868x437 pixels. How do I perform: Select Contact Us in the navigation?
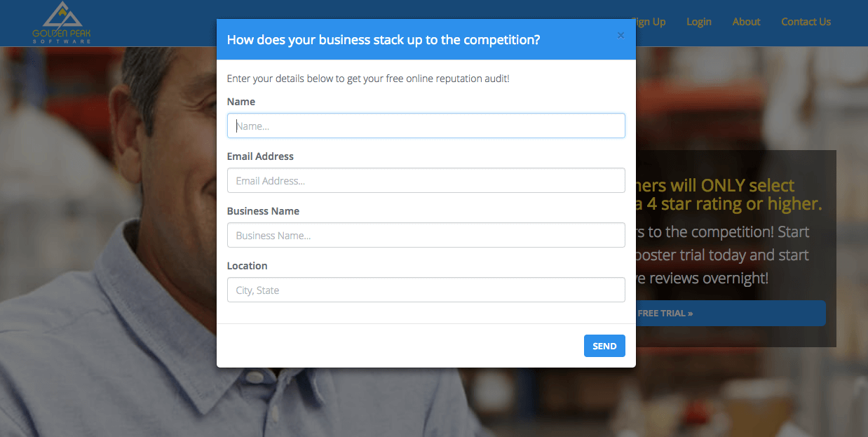point(806,22)
